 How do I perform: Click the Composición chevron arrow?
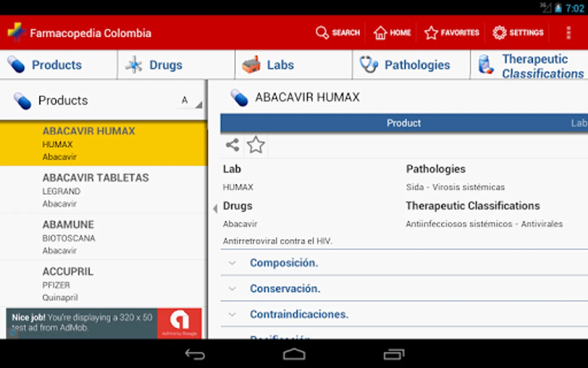232,263
